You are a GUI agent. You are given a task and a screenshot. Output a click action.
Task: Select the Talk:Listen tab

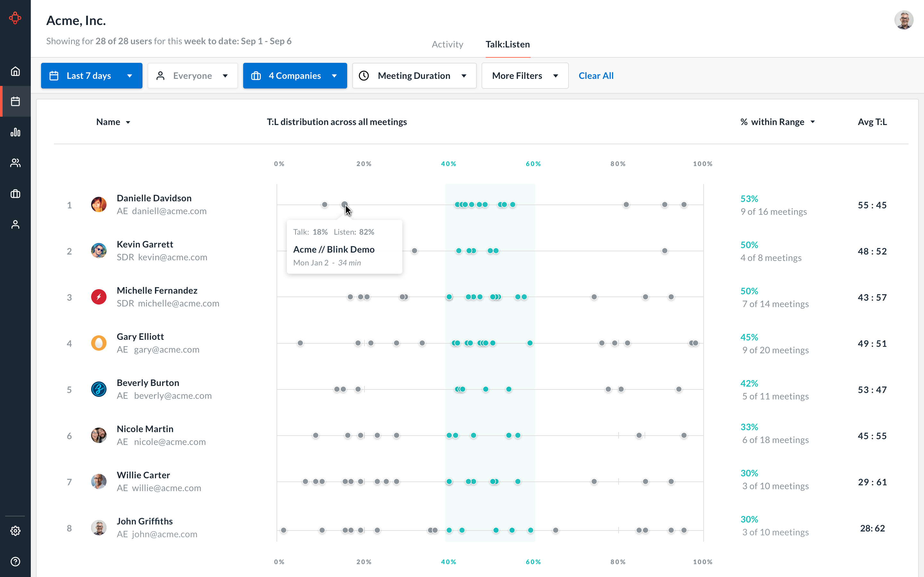(x=508, y=44)
